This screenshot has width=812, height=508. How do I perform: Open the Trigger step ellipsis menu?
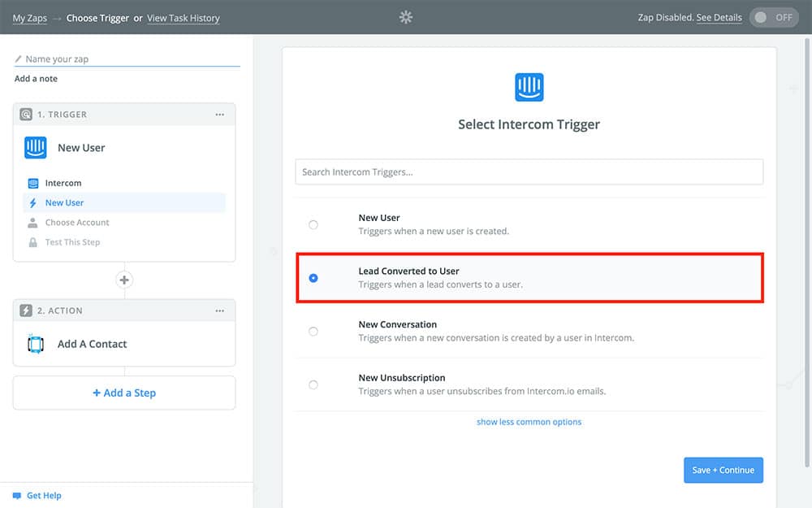click(x=220, y=115)
